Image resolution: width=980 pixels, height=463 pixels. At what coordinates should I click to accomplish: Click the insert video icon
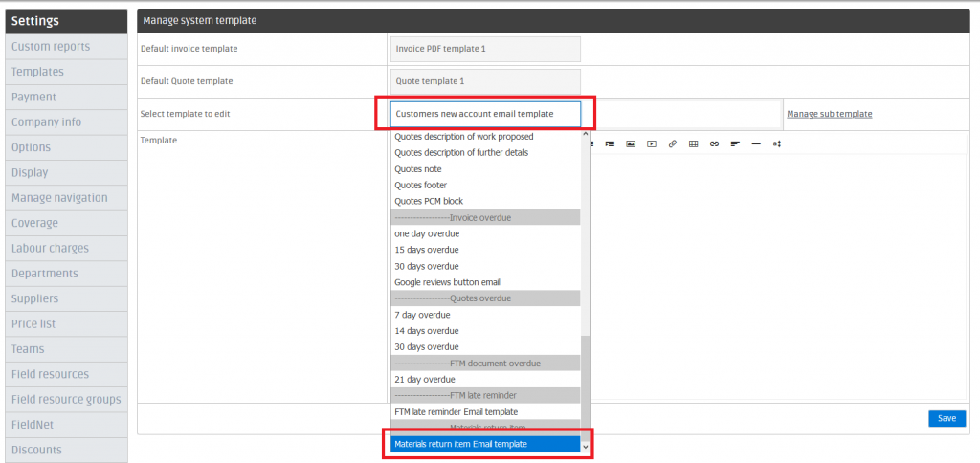[x=651, y=143]
